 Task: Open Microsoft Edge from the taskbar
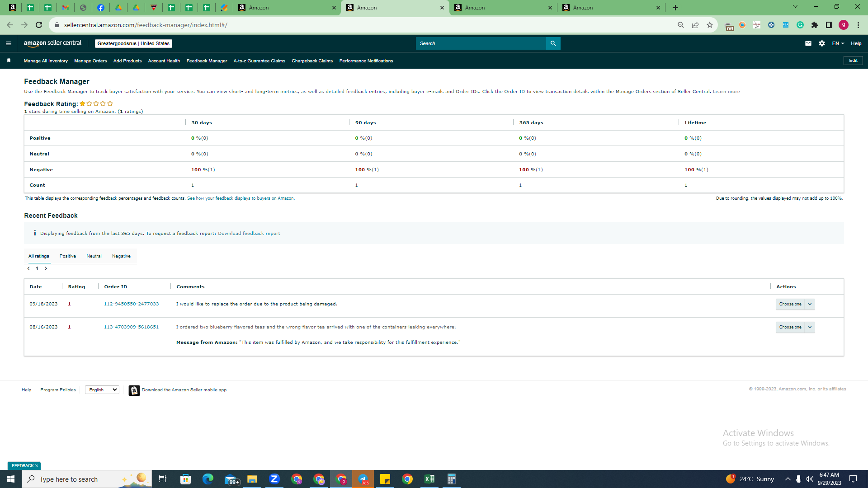[208, 479]
